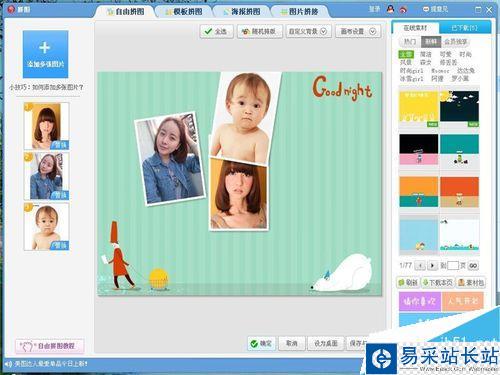Click the 下载本页 download page button
Screen dimensions: 500x375
[x=438, y=282]
